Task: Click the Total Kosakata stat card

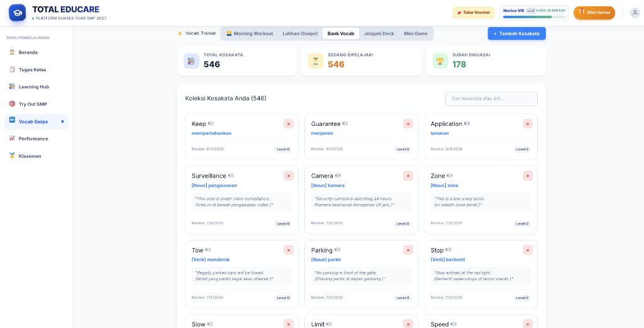Action: tap(237, 61)
